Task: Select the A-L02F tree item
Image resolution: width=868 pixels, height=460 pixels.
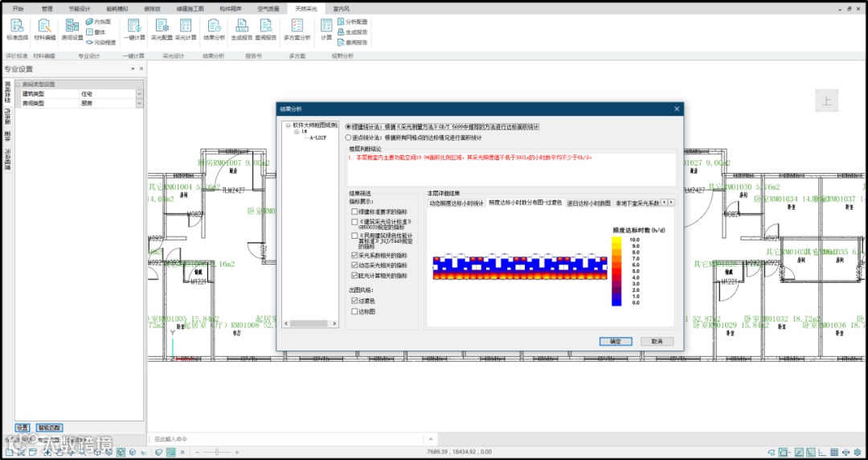Action: tap(317, 138)
